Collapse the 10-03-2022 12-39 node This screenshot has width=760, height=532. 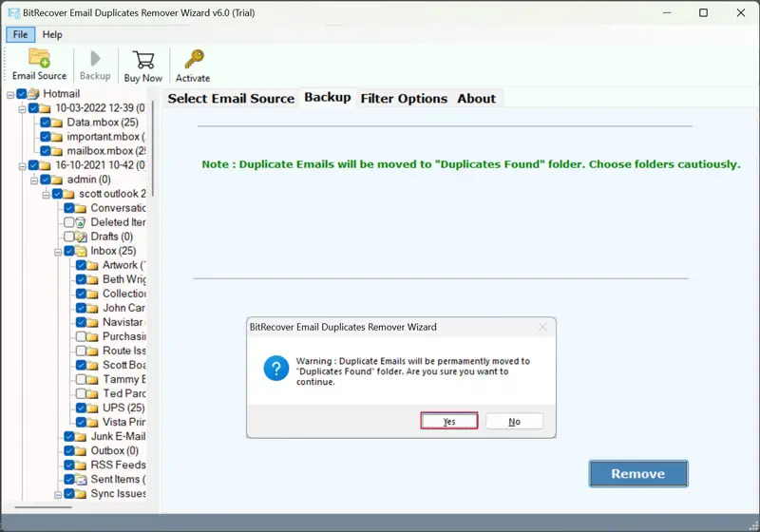click(22, 109)
